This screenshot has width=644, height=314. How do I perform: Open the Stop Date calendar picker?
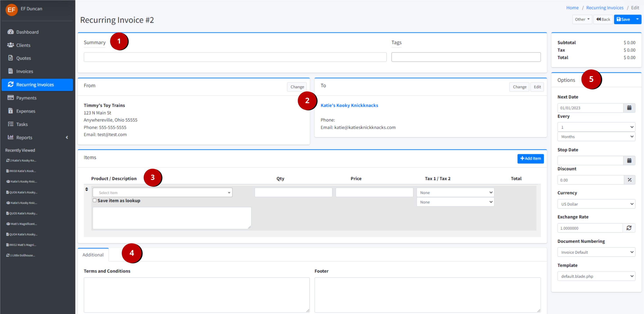pos(629,160)
